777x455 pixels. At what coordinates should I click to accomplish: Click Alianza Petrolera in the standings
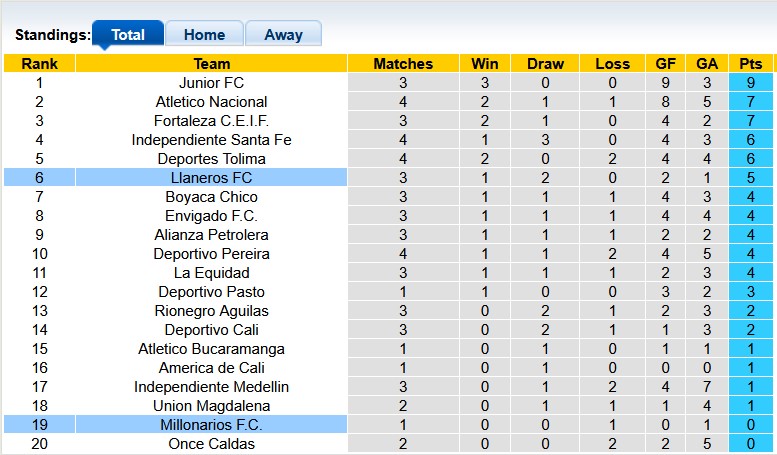tap(211, 235)
